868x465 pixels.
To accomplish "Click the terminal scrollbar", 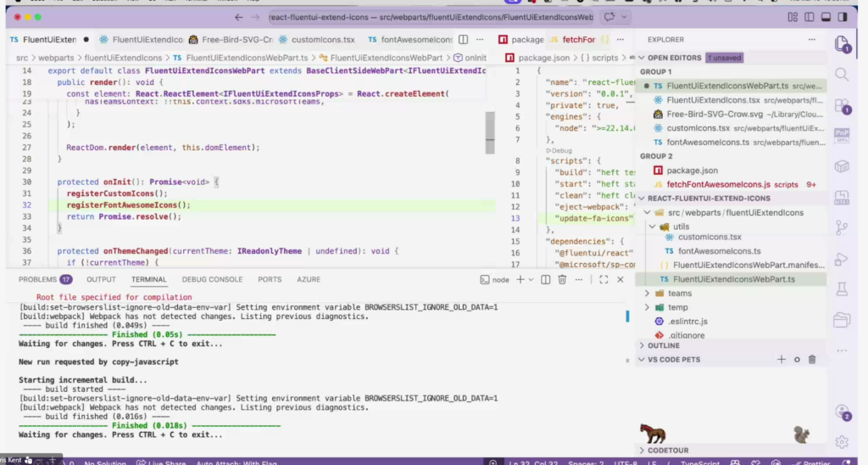I will 628,316.
